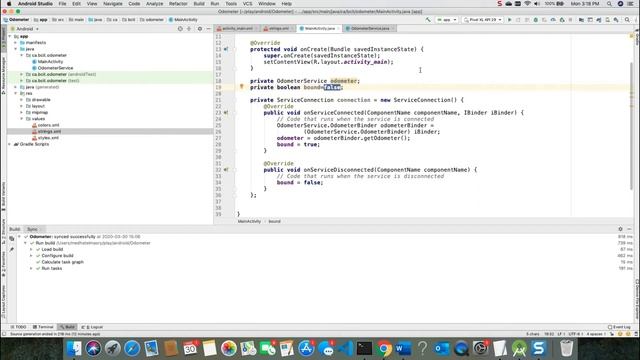Screen dimensions: 640x360
Task: Expand the Run tasks step
Action: [x=31, y=268]
